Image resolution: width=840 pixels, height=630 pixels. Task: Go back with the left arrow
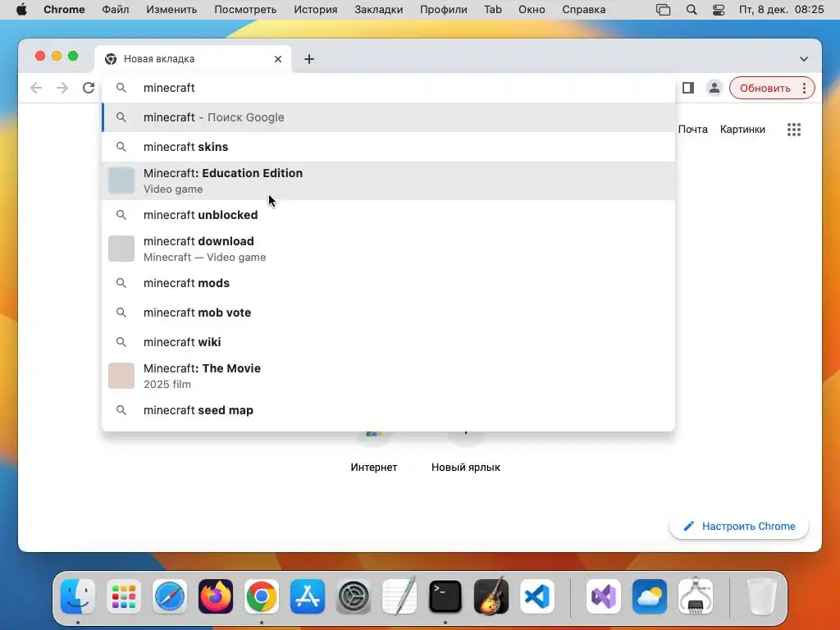36,88
